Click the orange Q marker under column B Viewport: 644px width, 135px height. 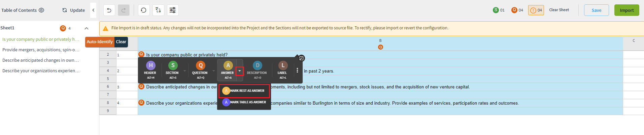pos(380,47)
